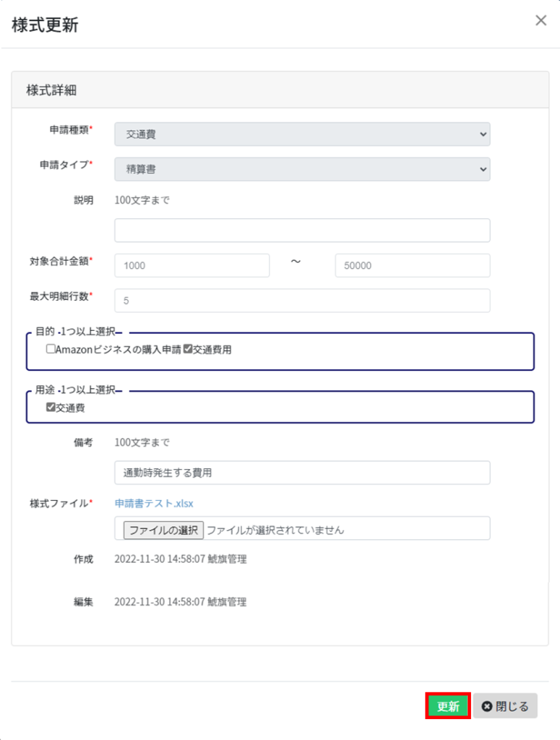The width and height of the screenshot is (560, 740).
Task: Open the 申請タイプ dropdown showing 精算書
Action: (302, 169)
